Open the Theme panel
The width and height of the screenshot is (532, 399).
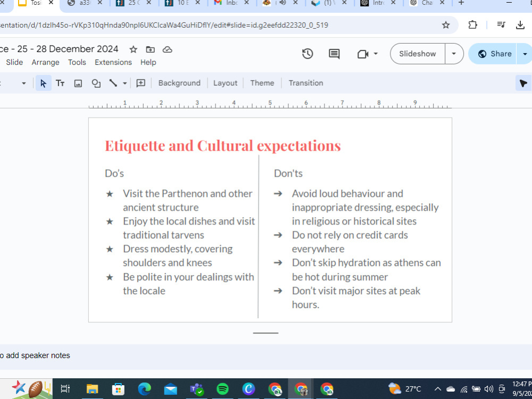click(x=262, y=83)
